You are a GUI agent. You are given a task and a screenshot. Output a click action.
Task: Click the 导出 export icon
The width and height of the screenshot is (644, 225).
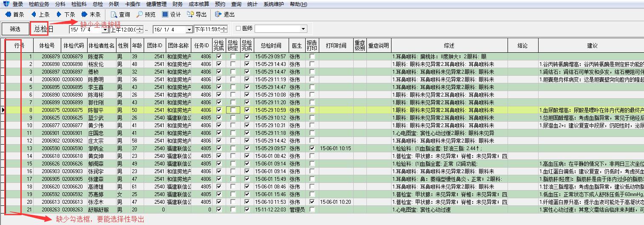[x=191, y=14]
